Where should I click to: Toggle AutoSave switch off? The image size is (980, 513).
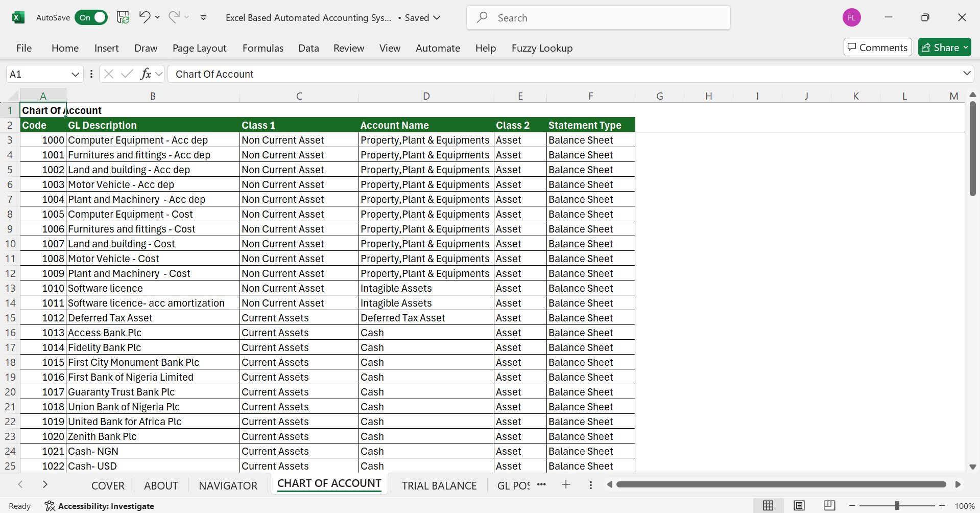click(x=91, y=17)
